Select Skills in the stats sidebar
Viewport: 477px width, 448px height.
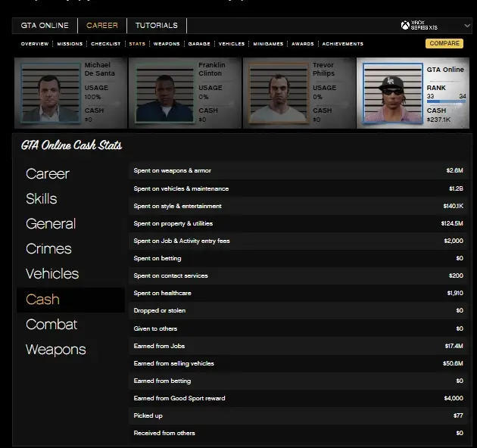[x=42, y=199]
